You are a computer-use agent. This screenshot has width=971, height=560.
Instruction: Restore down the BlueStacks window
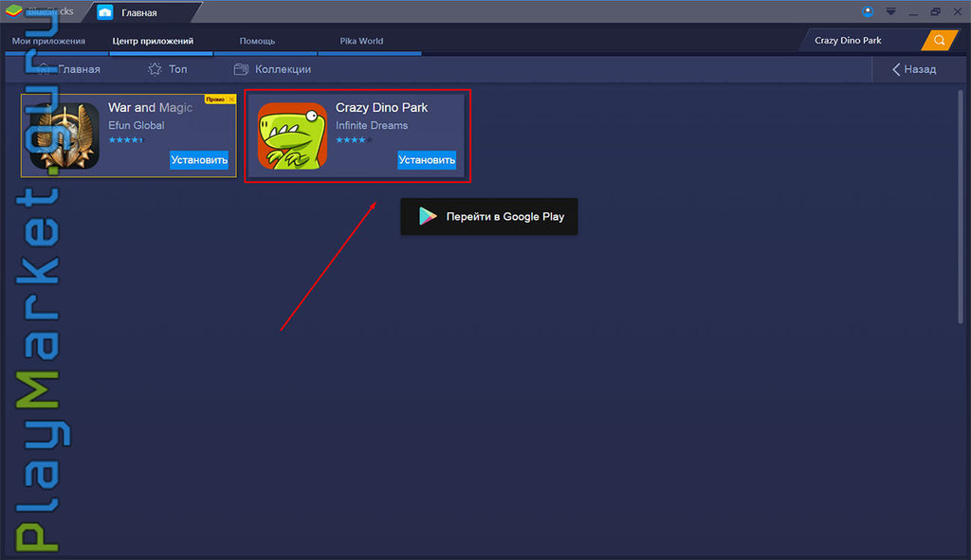(x=935, y=11)
